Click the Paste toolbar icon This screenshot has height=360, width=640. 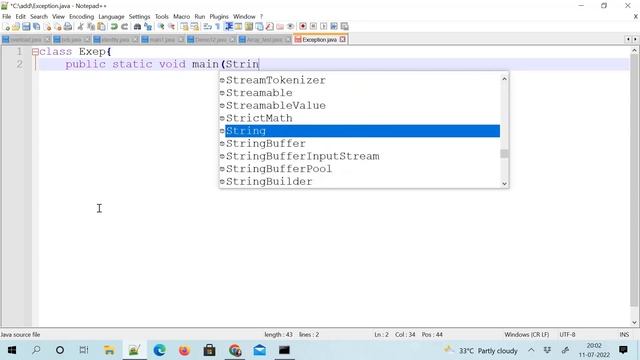pyautogui.click(x=101, y=27)
